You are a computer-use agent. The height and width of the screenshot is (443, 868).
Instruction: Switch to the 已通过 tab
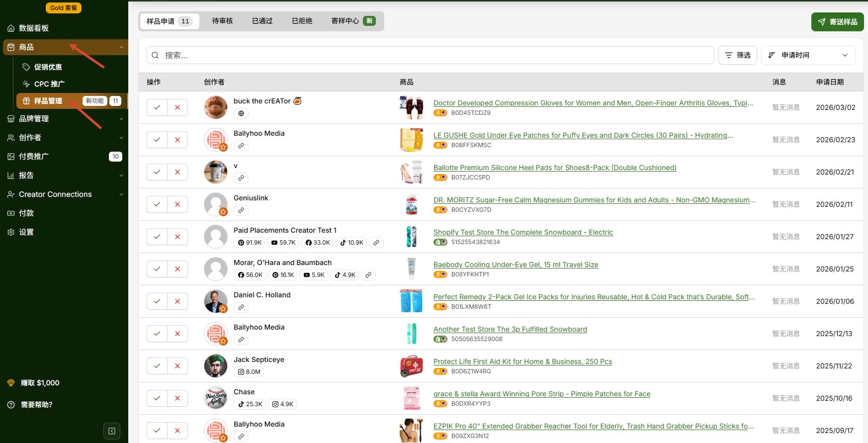pyautogui.click(x=262, y=21)
